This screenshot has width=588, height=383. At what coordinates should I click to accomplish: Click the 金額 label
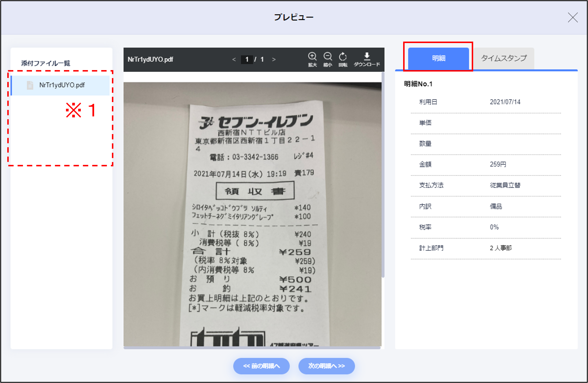tap(425, 164)
